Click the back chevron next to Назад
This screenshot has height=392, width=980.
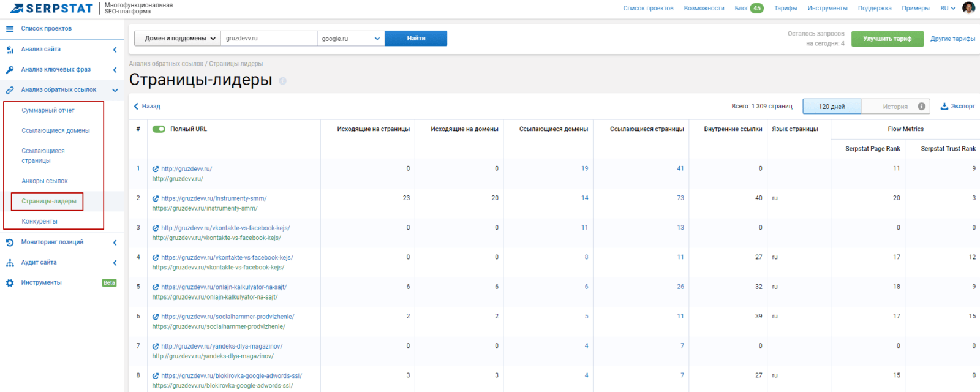point(136,106)
